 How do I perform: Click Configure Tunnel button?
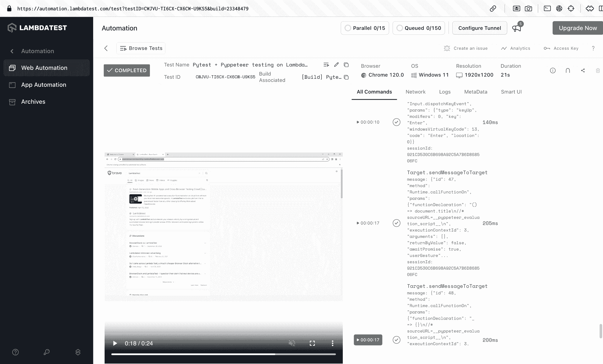(479, 28)
